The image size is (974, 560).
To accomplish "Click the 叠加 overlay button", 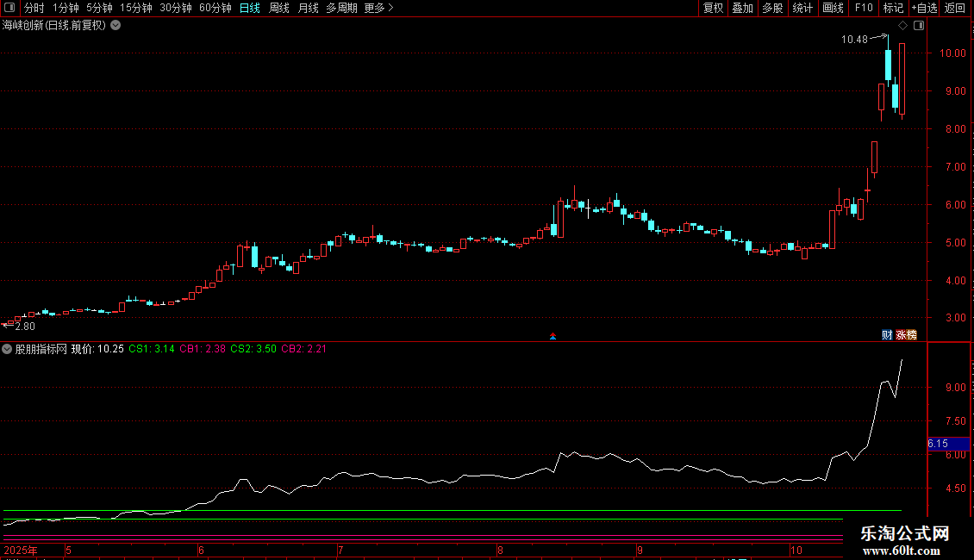I will tap(742, 8).
